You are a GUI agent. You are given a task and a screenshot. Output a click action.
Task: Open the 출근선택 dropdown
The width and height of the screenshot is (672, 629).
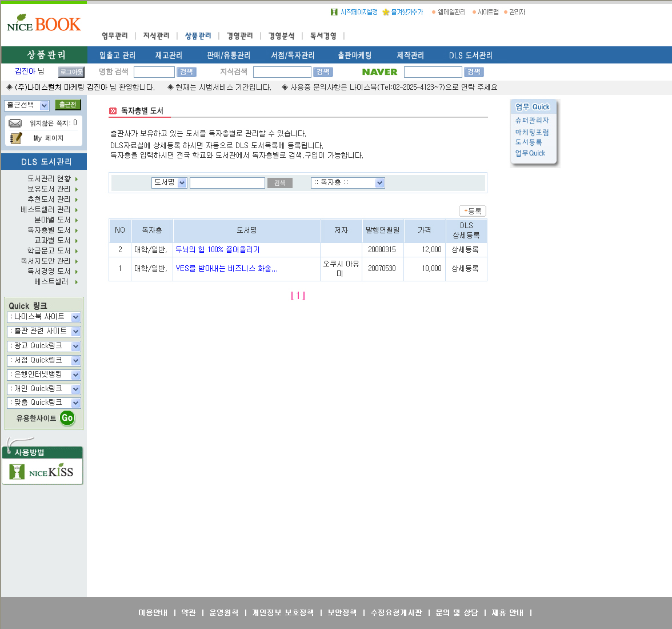tap(27, 105)
